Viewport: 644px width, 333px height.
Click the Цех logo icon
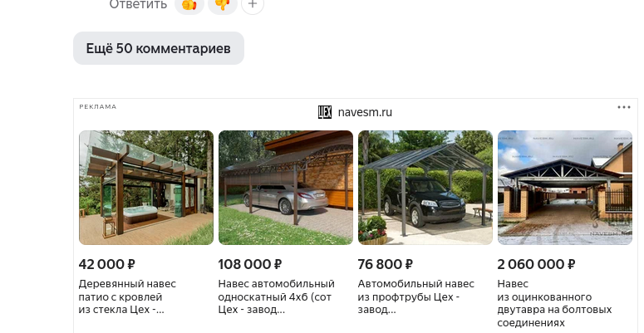(x=325, y=112)
